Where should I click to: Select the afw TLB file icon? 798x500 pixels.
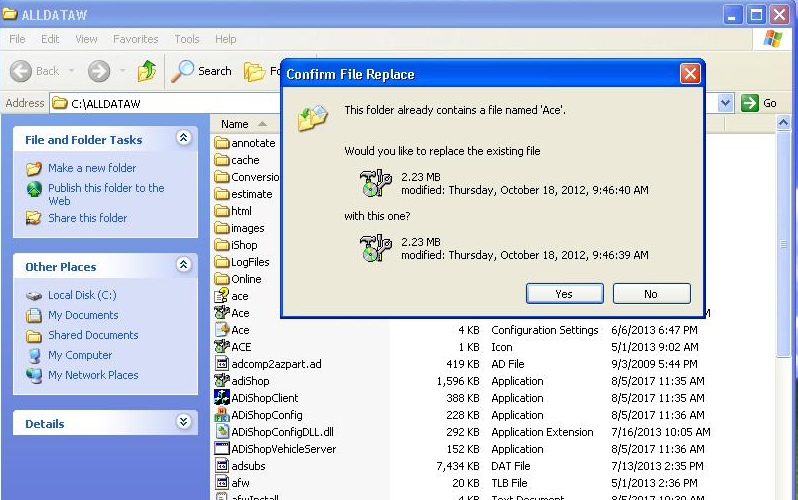[222, 483]
